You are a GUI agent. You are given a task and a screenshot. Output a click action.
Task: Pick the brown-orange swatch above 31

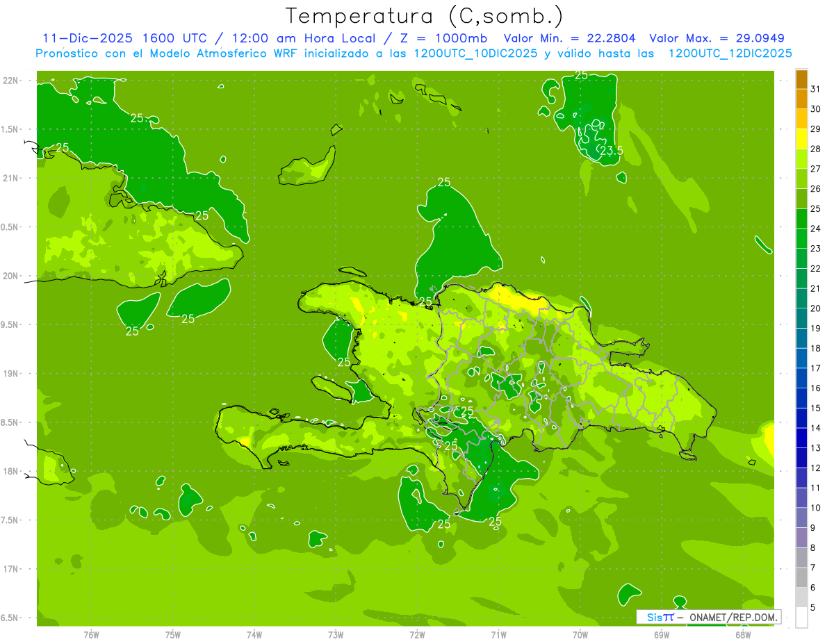(801, 79)
